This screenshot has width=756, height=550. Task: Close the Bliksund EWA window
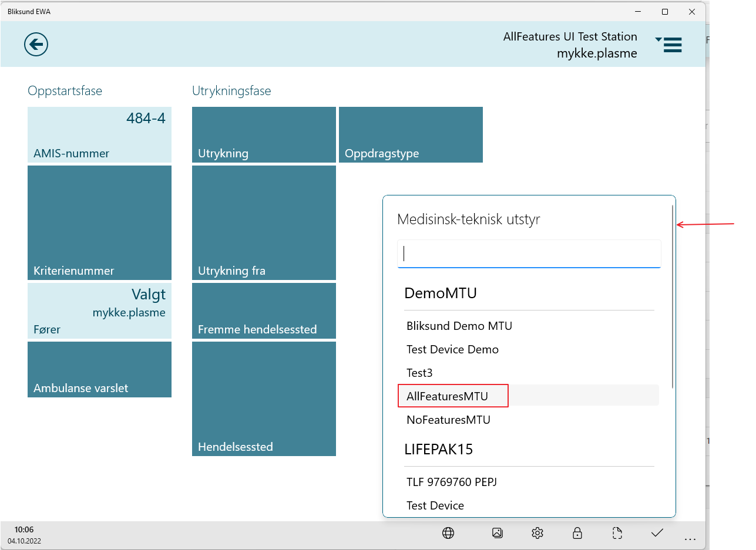[x=692, y=12]
